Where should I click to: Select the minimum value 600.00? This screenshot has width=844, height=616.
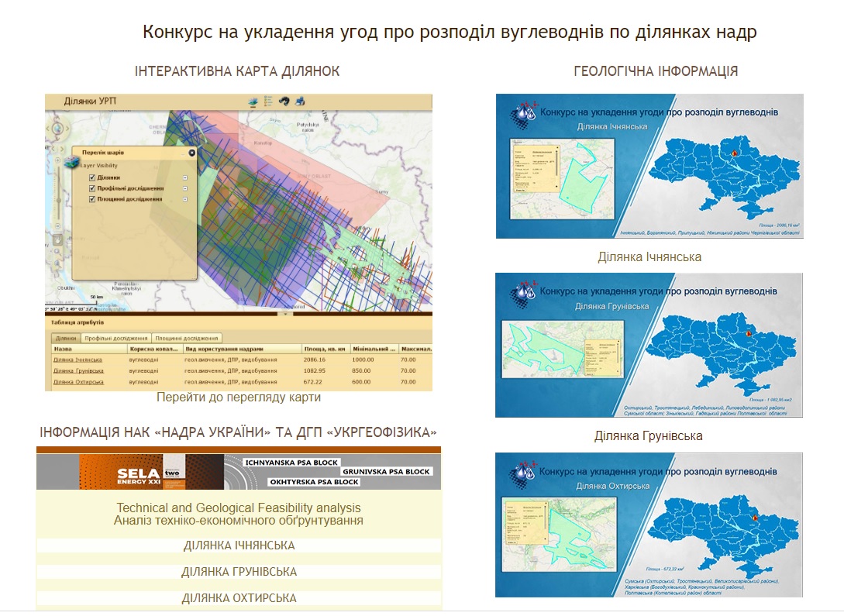point(361,382)
